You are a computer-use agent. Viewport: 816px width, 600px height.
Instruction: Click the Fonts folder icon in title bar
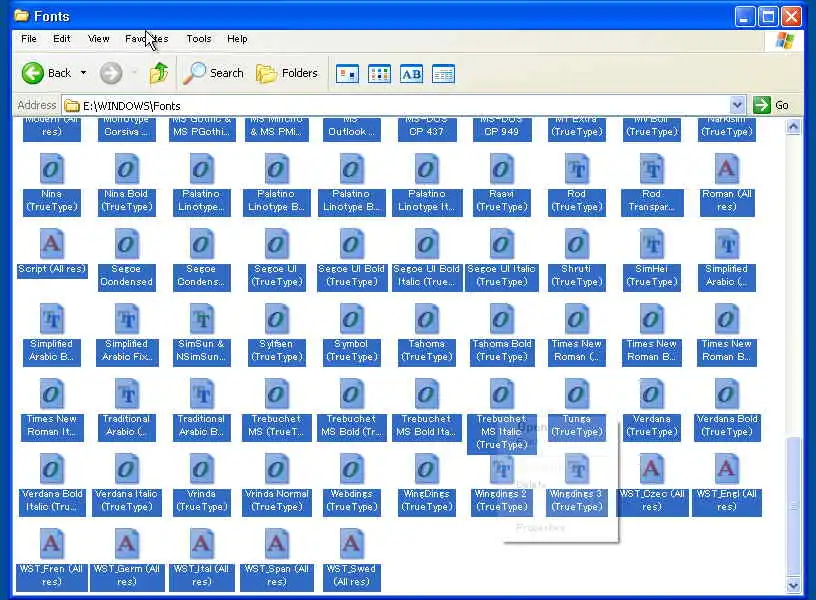coord(22,16)
